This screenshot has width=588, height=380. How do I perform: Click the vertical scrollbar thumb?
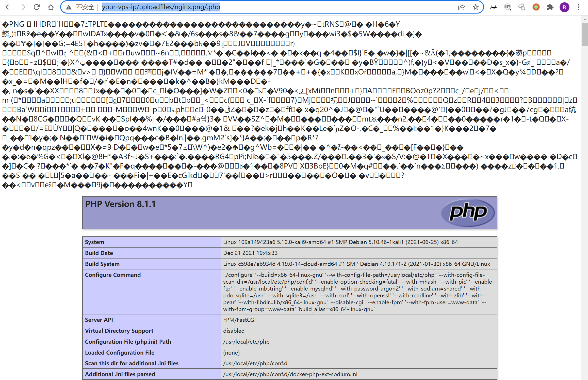click(585, 34)
